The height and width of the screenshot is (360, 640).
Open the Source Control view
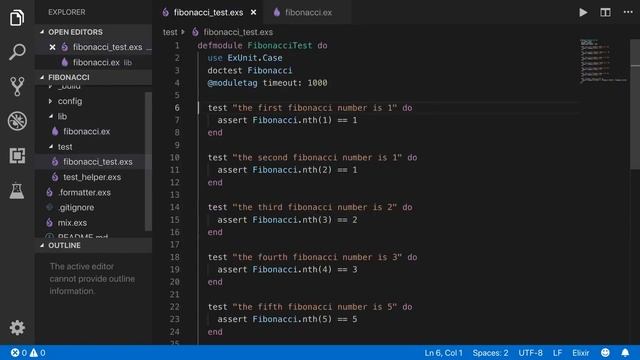point(17,86)
